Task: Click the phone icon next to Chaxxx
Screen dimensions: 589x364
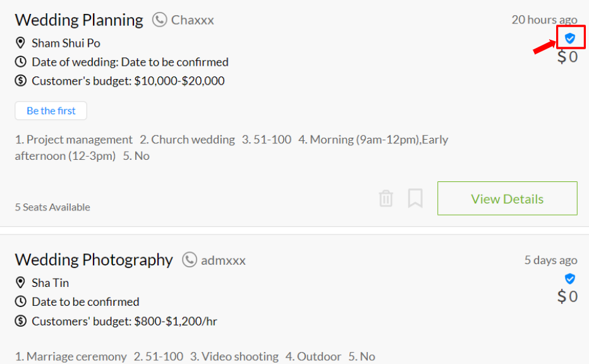Action: tap(159, 20)
